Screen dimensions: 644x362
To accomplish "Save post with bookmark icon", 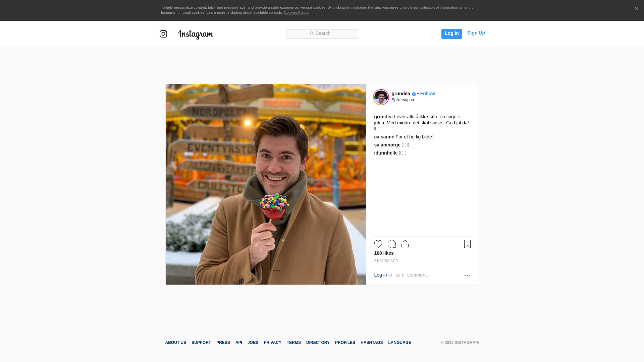I will tap(467, 244).
